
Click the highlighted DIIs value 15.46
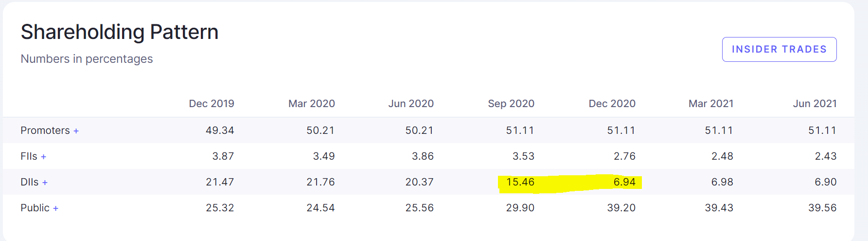520,182
